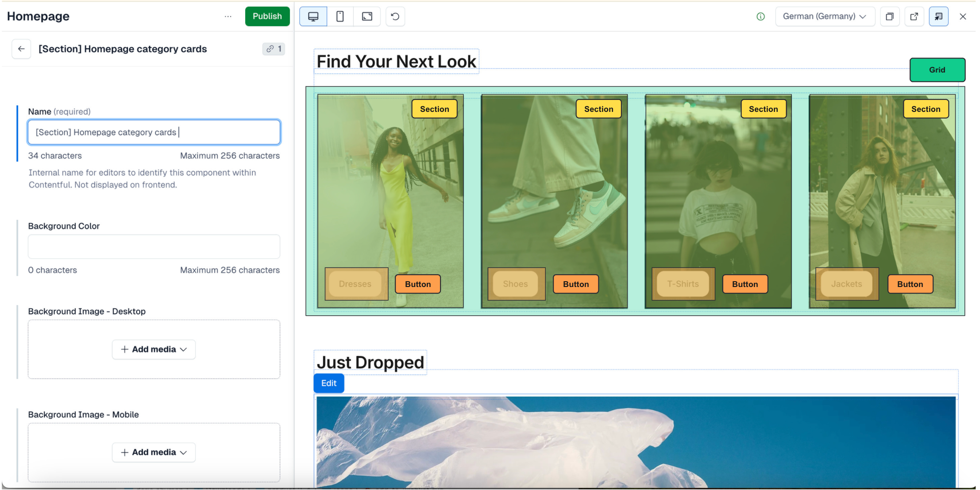Toggle fullscreen expand preview icon
The height and width of the screenshot is (490, 980).
tap(367, 16)
